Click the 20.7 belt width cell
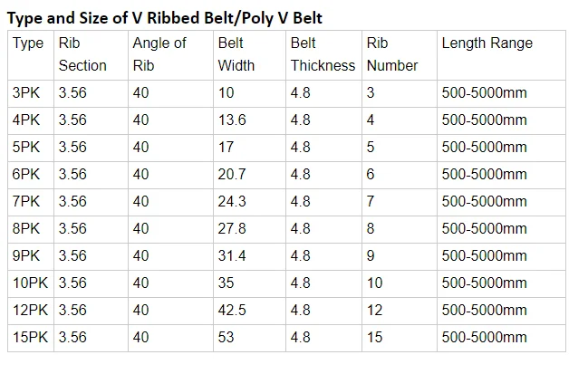This screenshot has height=374, width=588. coord(233,174)
